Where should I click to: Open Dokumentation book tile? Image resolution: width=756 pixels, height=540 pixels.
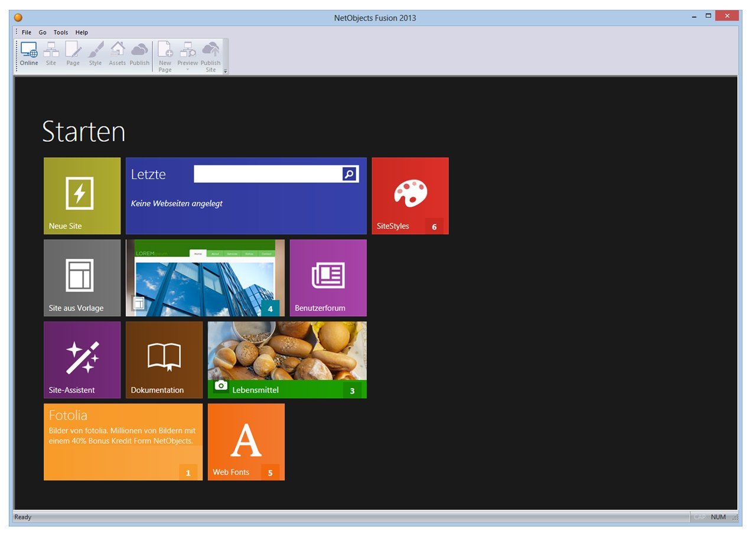164,360
